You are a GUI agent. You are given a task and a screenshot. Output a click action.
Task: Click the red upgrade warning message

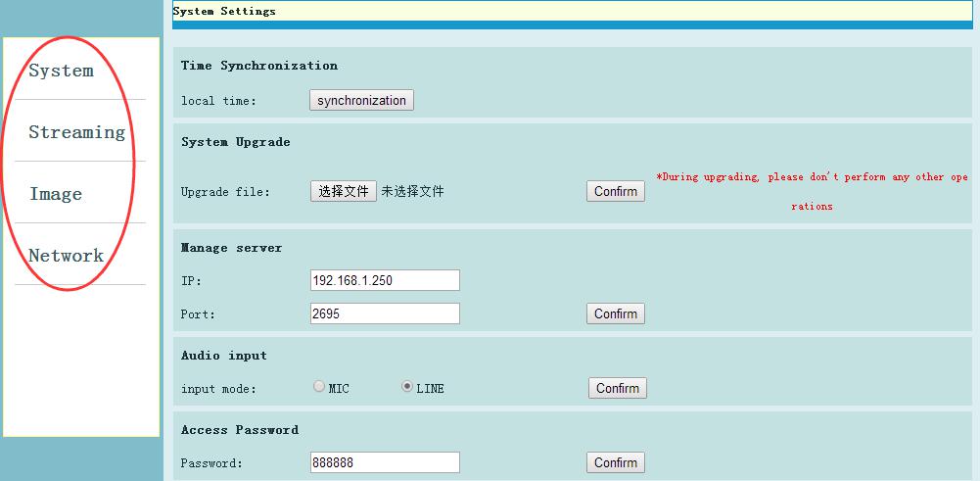812,177
